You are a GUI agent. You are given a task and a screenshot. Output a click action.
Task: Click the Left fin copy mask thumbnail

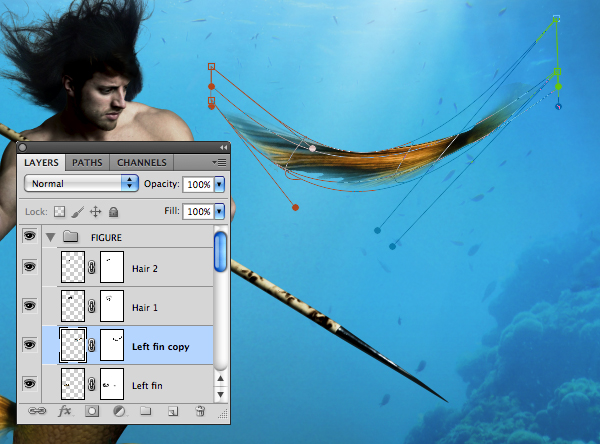(112, 345)
